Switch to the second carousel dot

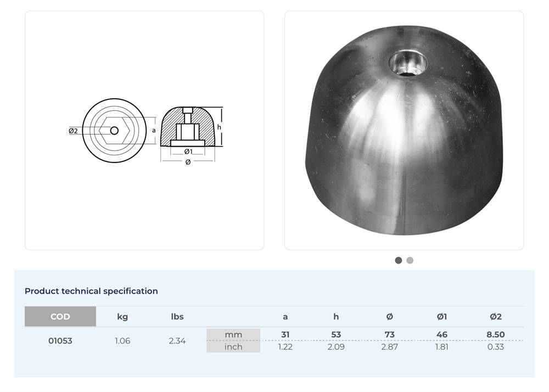tap(410, 260)
